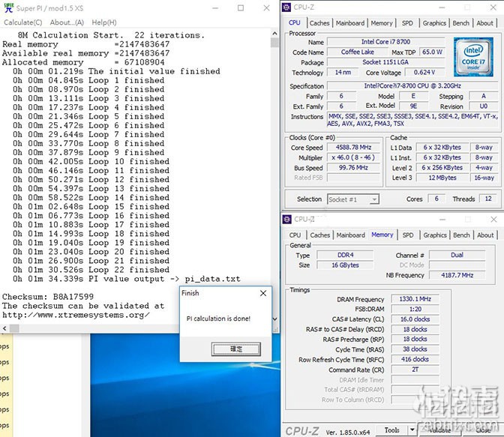
Task: Click the Package value Socket 1151 LGA
Action: [x=385, y=62]
